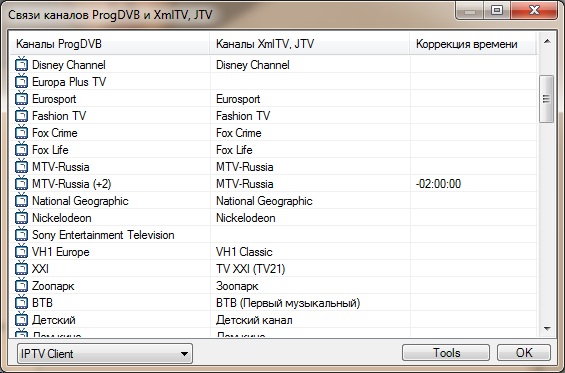Click the TV icon beside Eurosport
The image size is (565, 373).
click(x=21, y=98)
